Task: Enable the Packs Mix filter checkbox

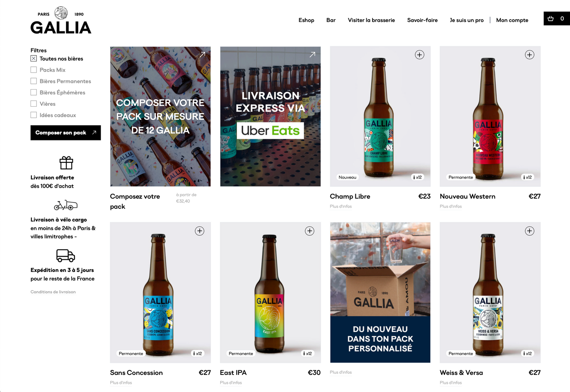Action: (34, 70)
